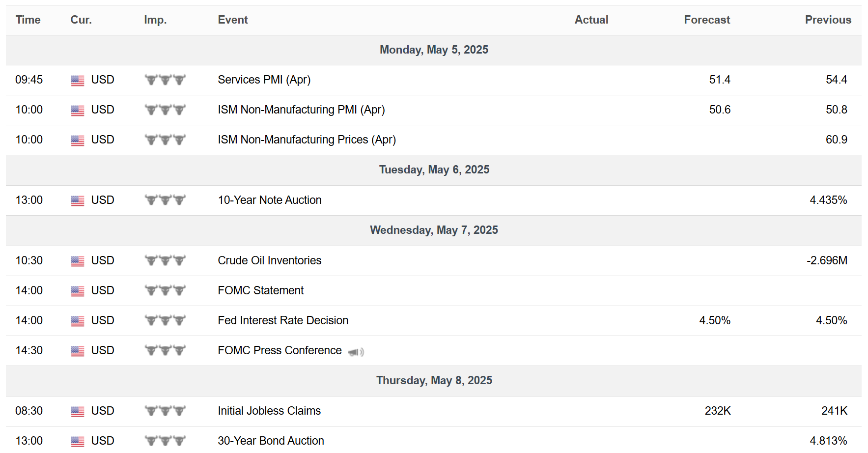Click the bull importance icons for 30-Year Bond Auction
The width and height of the screenshot is (868, 453).
click(x=165, y=441)
